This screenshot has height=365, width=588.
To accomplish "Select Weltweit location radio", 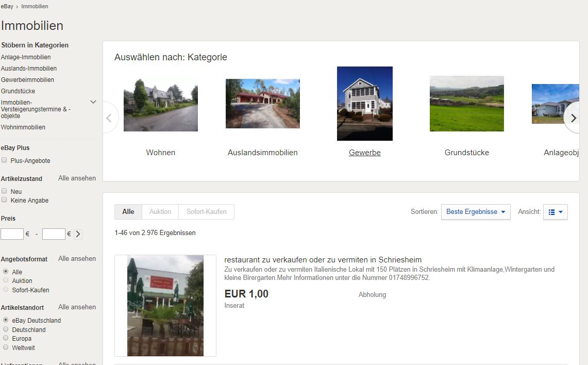I will tap(6, 347).
